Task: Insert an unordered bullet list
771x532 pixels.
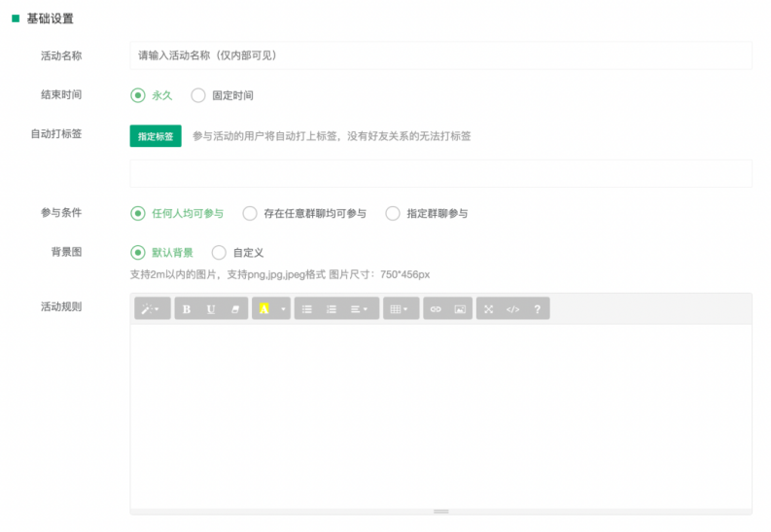Action: 307,308
